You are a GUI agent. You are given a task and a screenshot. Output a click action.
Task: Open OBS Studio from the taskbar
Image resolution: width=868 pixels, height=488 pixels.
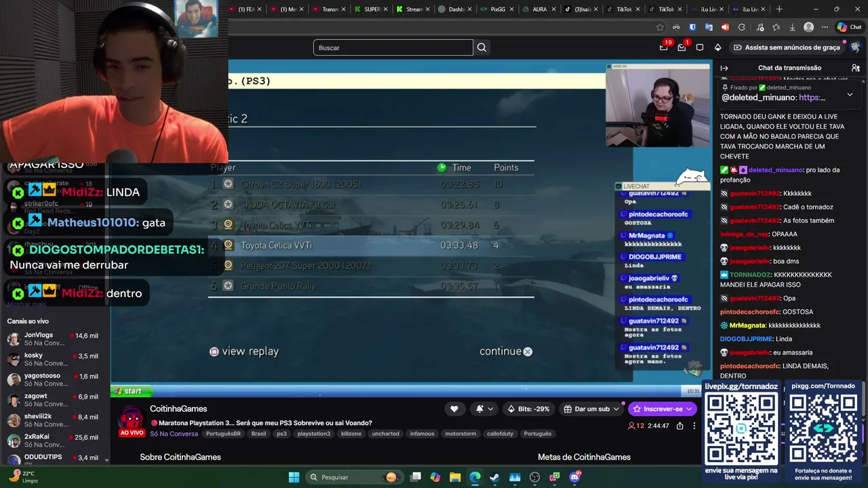tap(534, 477)
